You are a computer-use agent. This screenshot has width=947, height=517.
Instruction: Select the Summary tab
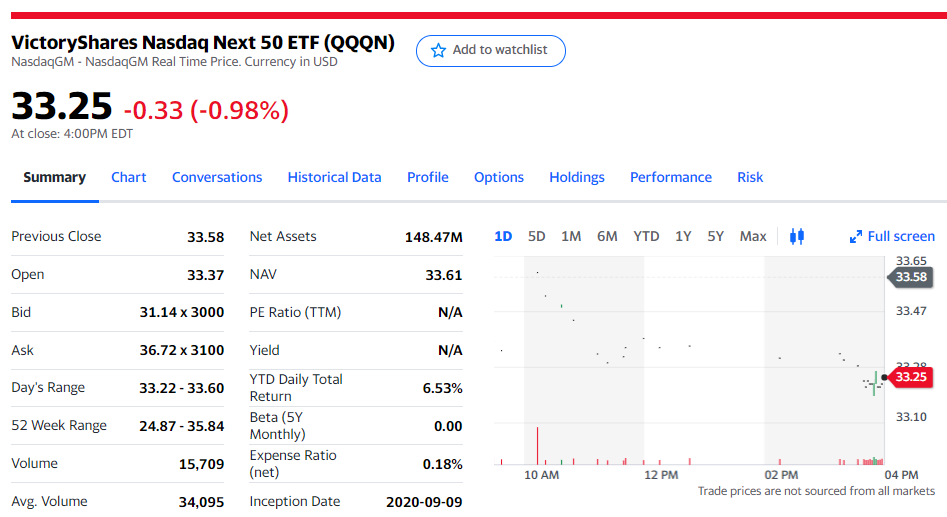coord(54,177)
